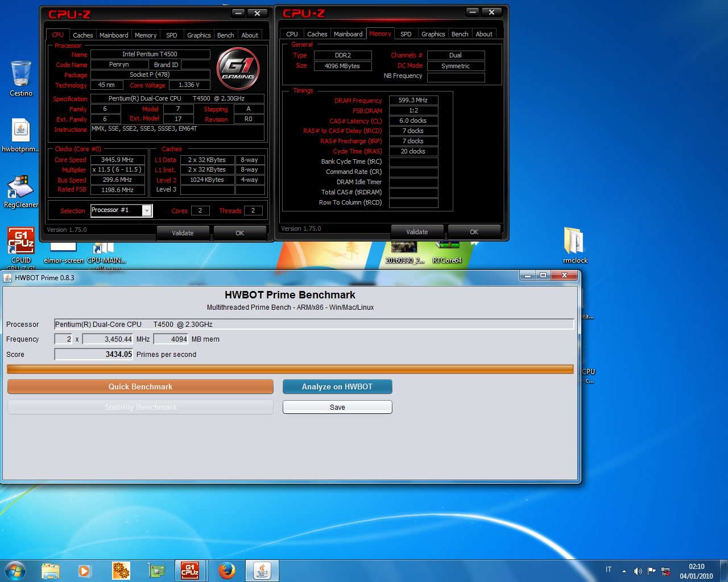Click OK in the right CPU-Z Memory window

pos(474,232)
